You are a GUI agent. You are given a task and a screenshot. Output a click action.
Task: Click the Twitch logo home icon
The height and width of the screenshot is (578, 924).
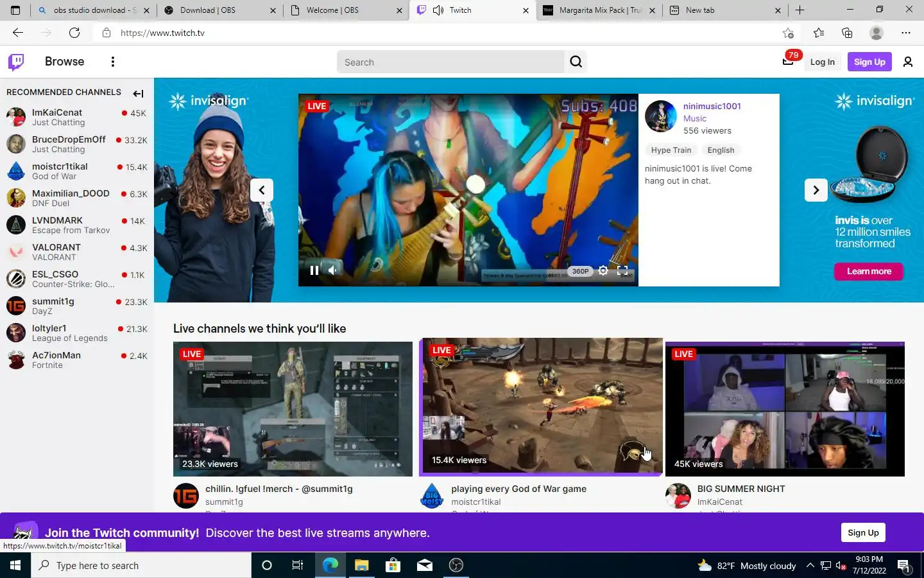click(16, 62)
